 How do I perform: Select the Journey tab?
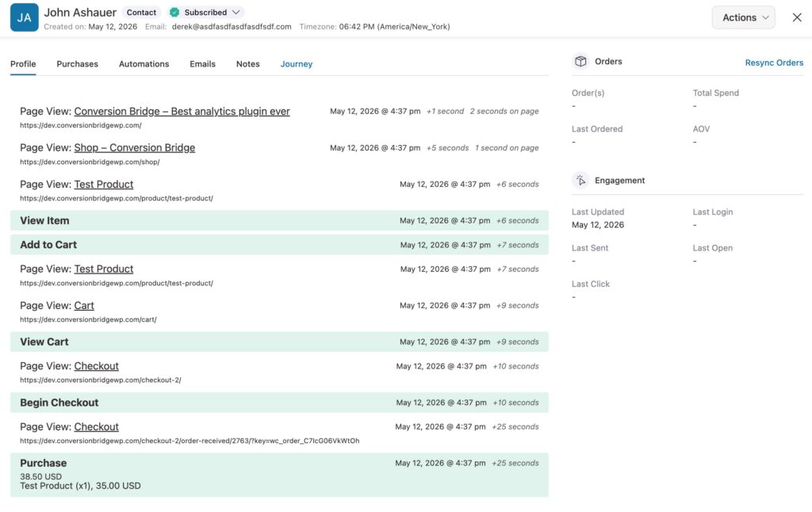(297, 64)
